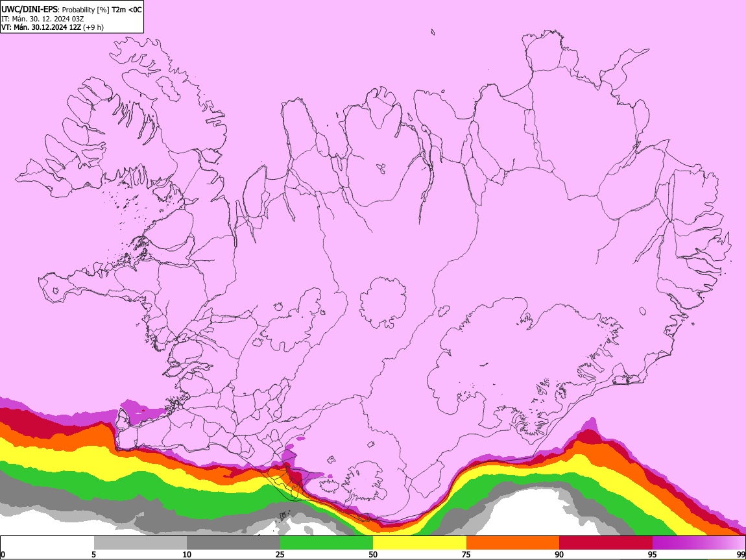Viewport: 746px width, 560px height.
Task: Click the 'VT: Mán. 30.12.2024 12Z' text
Action: [41, 27]
